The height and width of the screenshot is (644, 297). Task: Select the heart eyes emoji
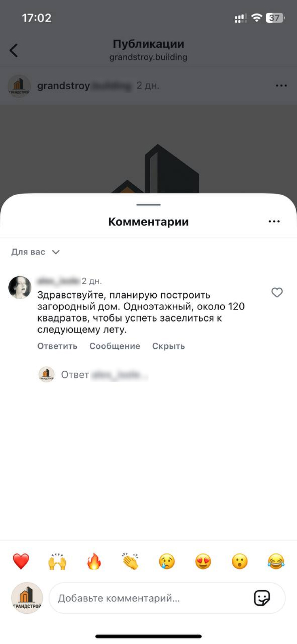click(203, 561)
